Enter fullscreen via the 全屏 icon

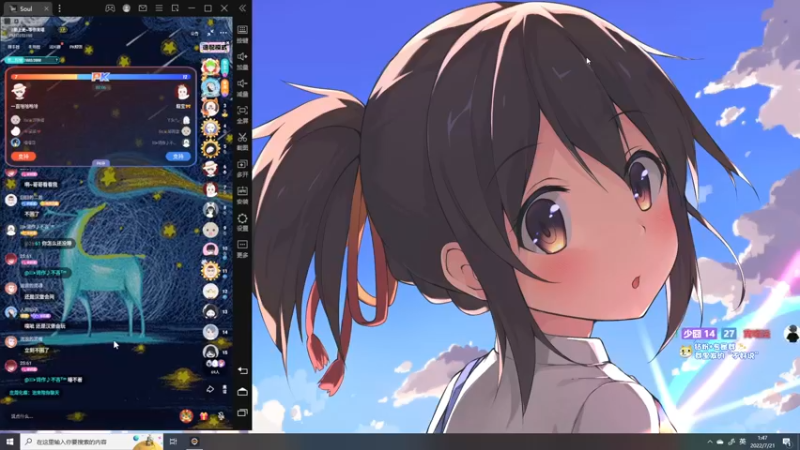(242, 114)
